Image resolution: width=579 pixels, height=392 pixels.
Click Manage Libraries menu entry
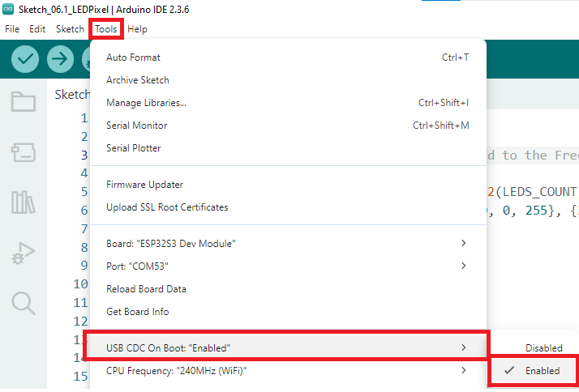pos(146,103)
